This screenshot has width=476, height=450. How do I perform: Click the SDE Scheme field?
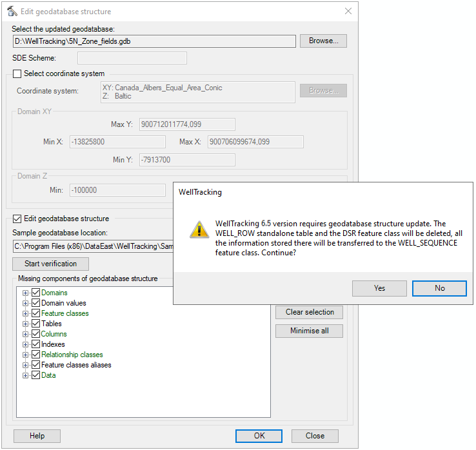(132, 58)
